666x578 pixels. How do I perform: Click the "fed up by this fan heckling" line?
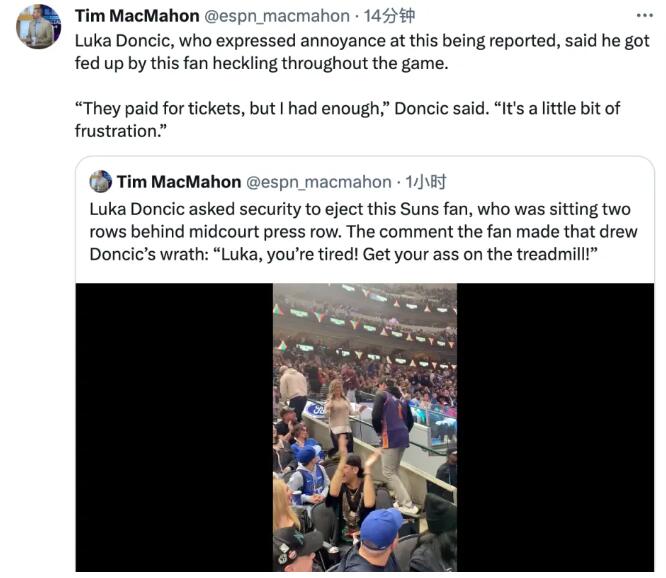[262, 64]
